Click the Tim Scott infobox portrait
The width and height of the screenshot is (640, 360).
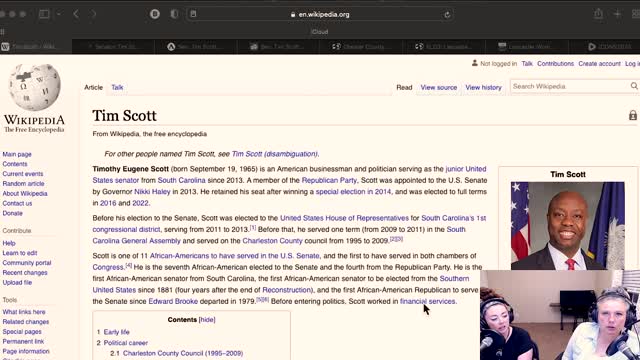pyautogui.click(x=568, y=226)
